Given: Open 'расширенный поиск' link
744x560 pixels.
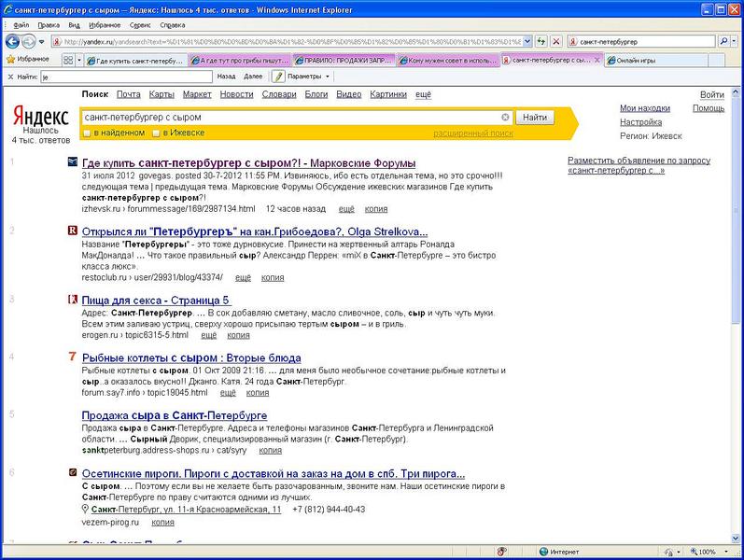Looking at the screenshot, I should tap(473, 133).
